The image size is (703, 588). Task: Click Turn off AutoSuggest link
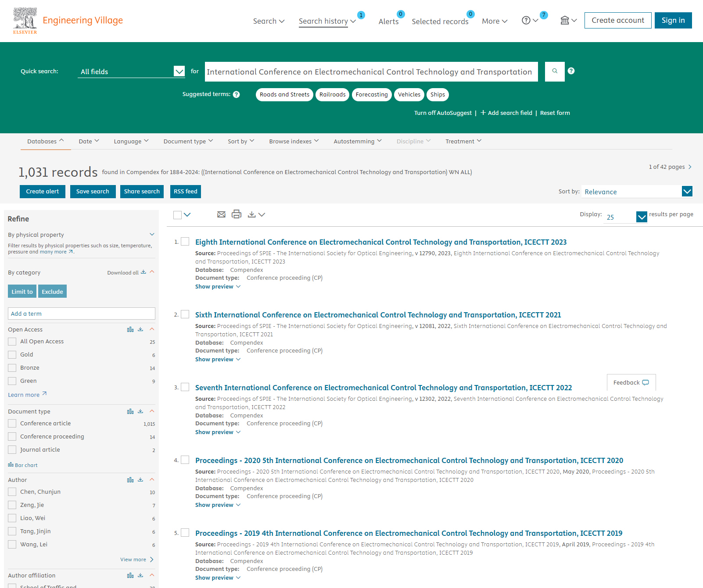443,113
